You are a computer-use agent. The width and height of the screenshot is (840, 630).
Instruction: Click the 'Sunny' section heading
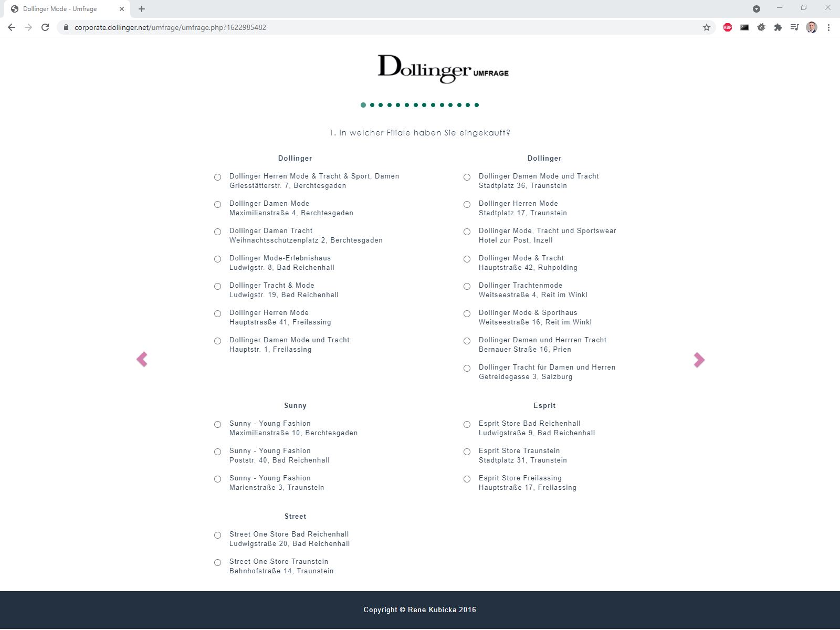(295, 405)
